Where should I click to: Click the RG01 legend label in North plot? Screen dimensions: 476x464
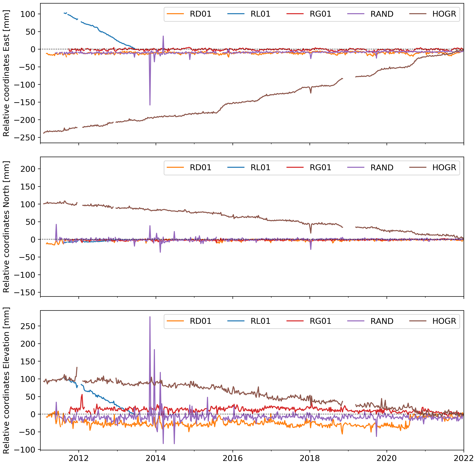click(x=321, y=167)
